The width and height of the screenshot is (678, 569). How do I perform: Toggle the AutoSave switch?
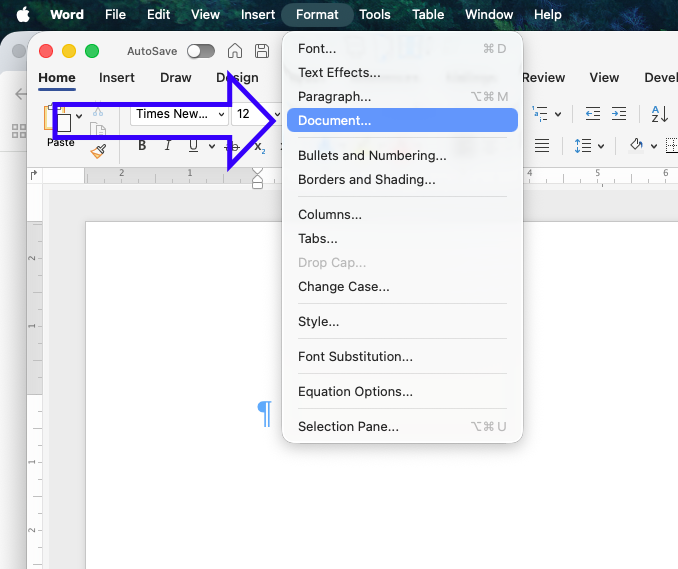[201, 51]
